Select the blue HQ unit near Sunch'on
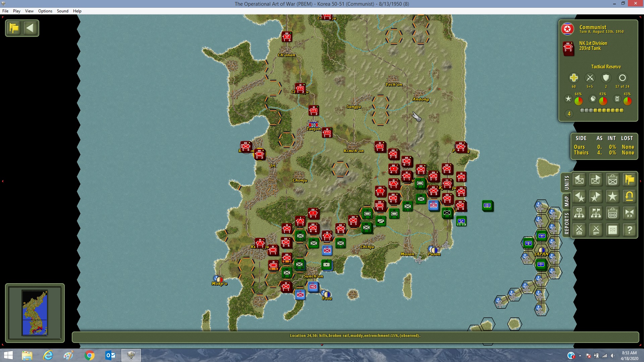Screen dimensions: 644x362 pos(313,287)
